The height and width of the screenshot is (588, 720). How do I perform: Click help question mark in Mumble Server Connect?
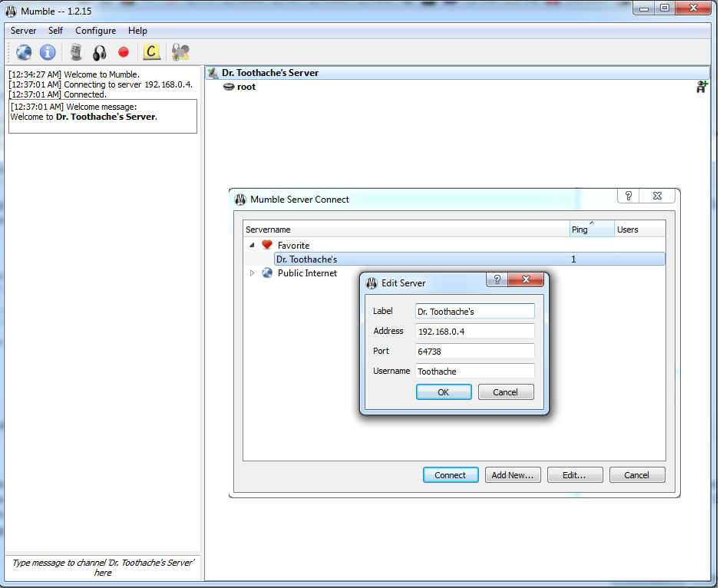pyautogui.click(x=629, y=197)
